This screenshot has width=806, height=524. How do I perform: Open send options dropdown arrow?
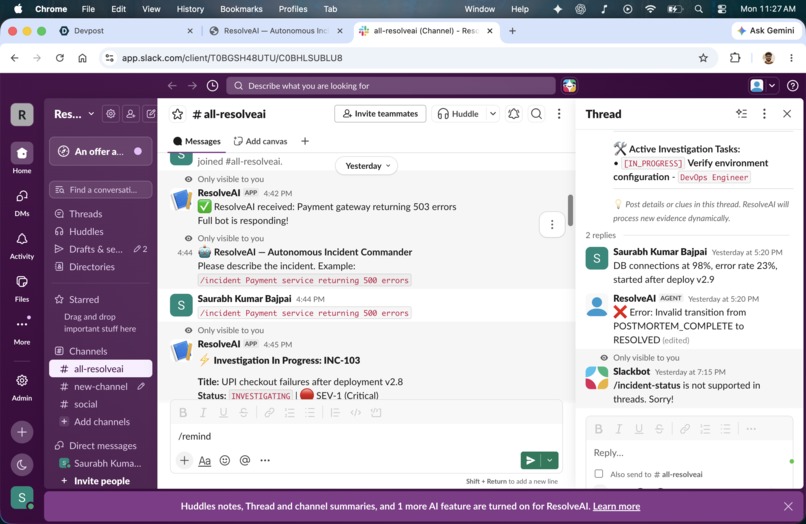coord(549,460)
